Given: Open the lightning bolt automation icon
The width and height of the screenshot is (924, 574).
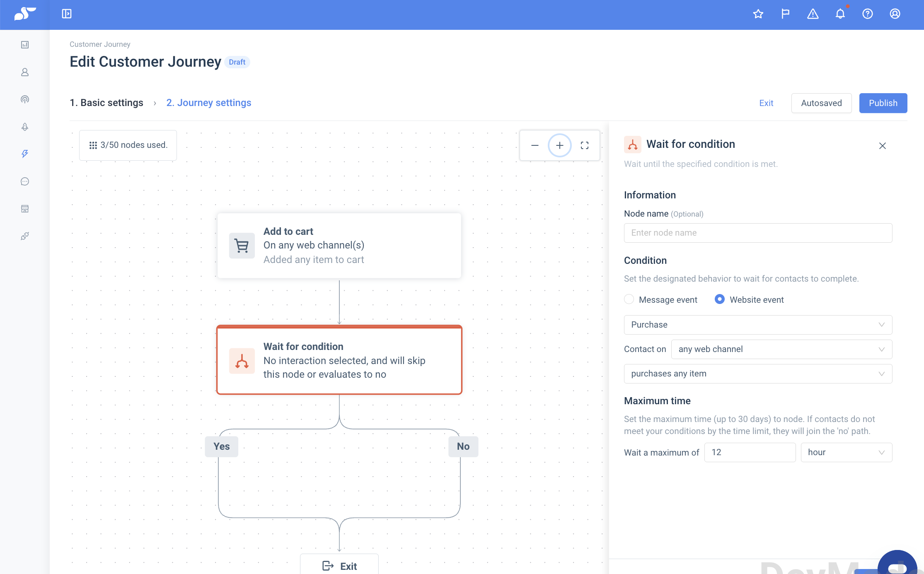Looking at the screenshot, I should pyautogui.click(x=25, y=154).
